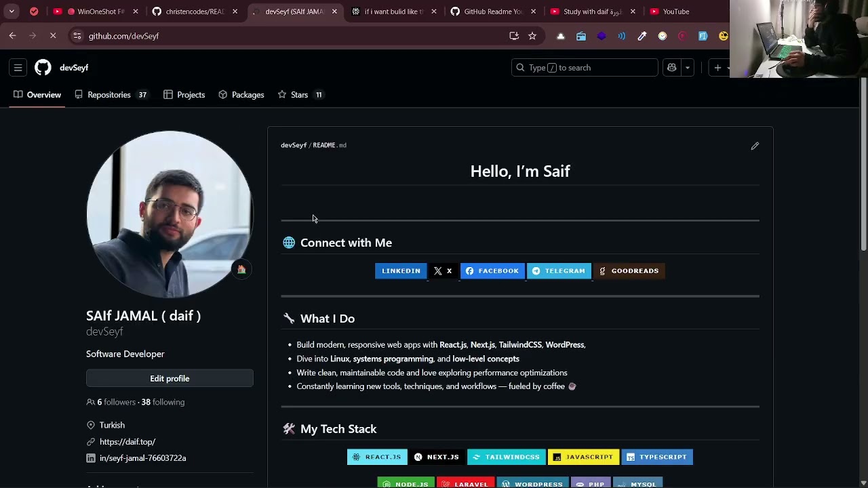
Task: Click the pinned red checkmark tab
Action: (34, 12)
